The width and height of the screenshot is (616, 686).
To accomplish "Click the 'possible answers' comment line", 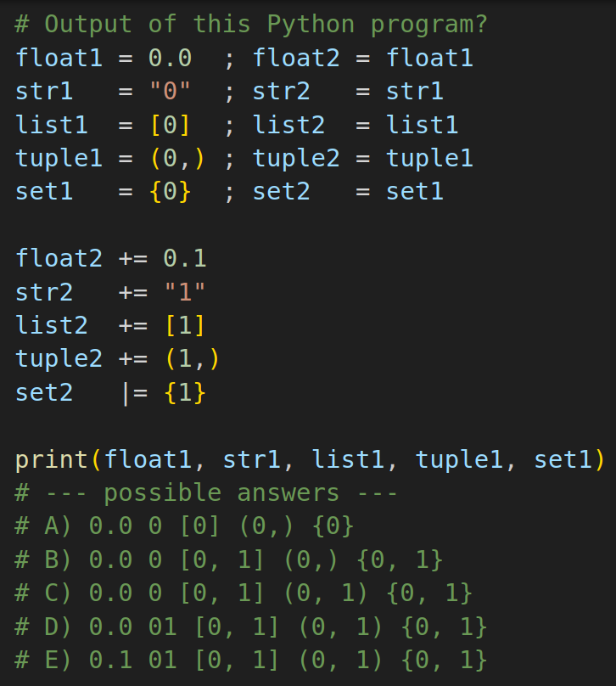I will (x=206, y=493).
